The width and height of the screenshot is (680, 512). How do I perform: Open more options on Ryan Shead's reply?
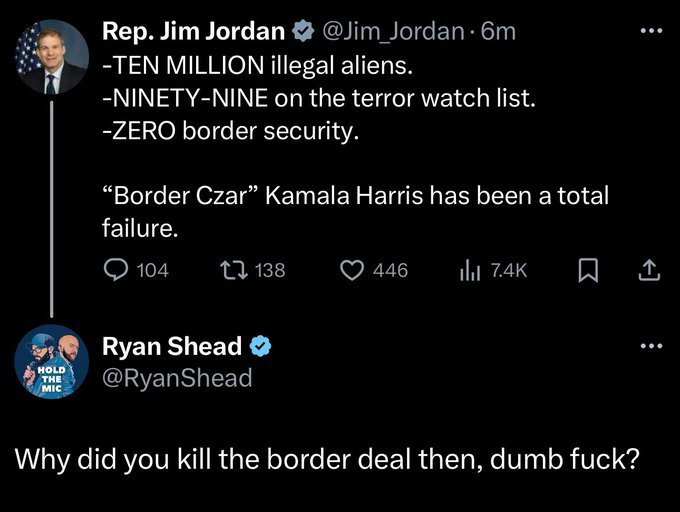click(653, 347)
